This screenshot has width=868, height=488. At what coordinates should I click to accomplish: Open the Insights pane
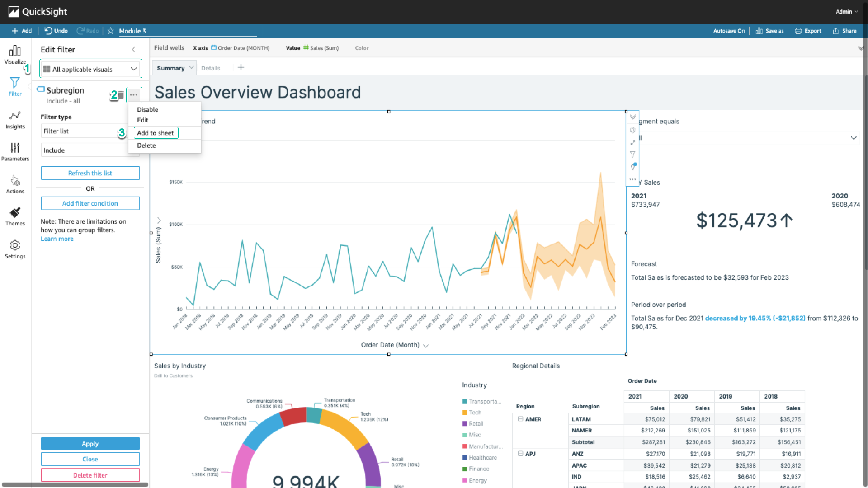point(15,120)
